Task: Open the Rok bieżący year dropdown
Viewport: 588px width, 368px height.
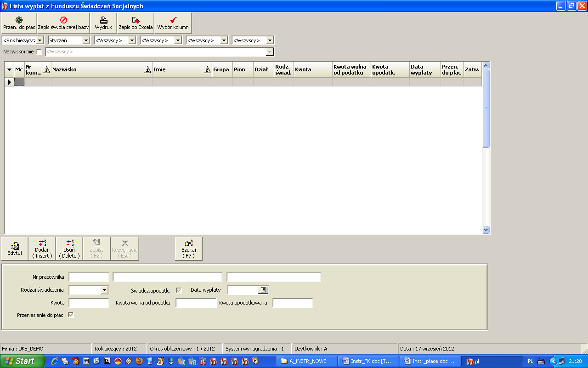Action: (40, 40)
